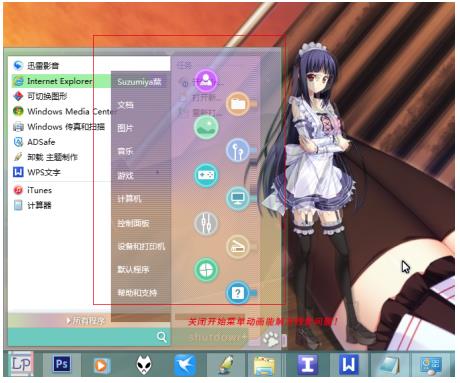
Task: Open 设备和打印机 devices link
Action: click(141, 247)
